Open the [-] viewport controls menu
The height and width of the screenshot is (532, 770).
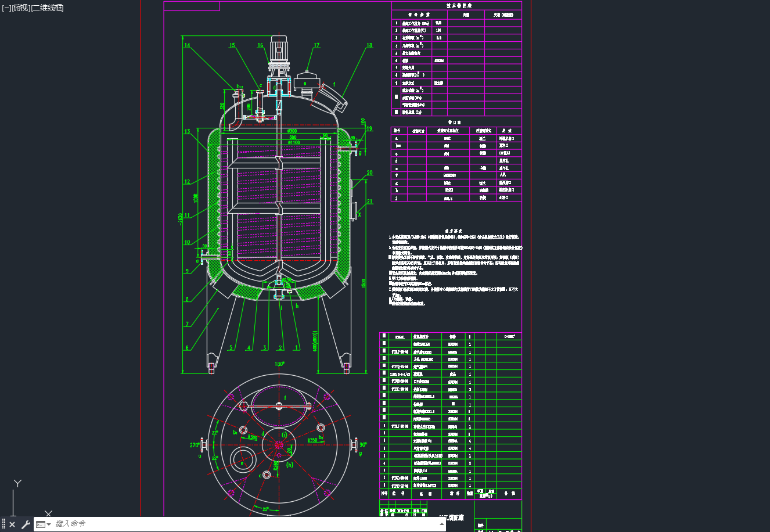(x=6, y=8)
